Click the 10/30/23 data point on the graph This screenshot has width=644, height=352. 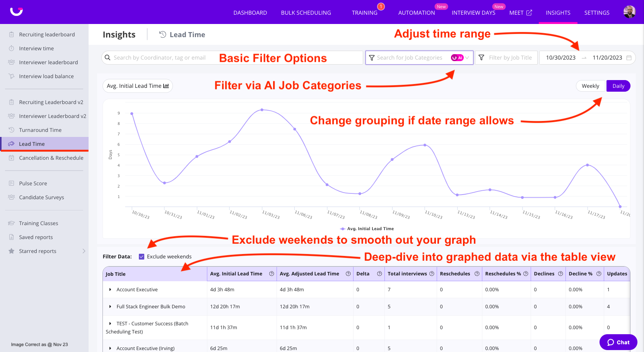tap(132, 113)
